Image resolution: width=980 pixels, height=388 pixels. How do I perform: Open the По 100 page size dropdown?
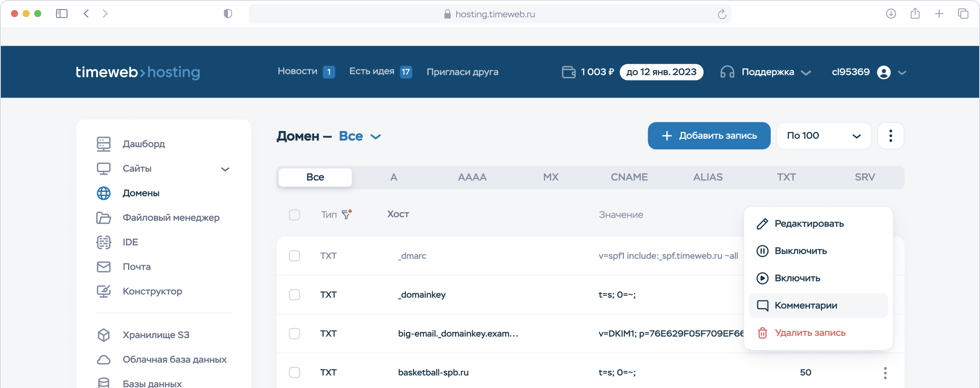(824, 136)
